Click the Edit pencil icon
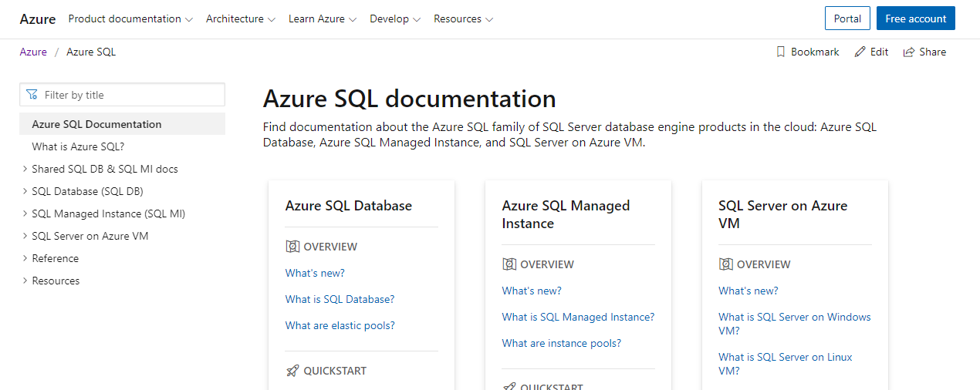The height and width of the screenshot is (390, 980). [x=860, y=52]
